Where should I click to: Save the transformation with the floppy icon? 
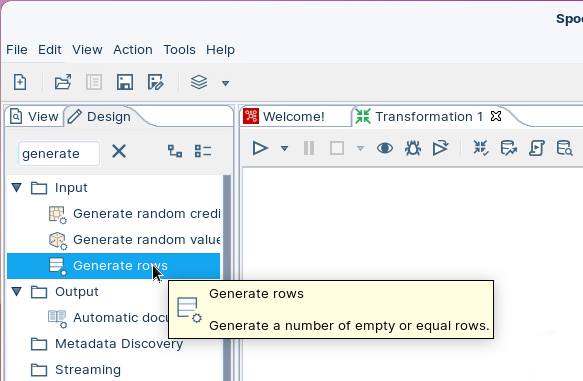coord(125,82)
